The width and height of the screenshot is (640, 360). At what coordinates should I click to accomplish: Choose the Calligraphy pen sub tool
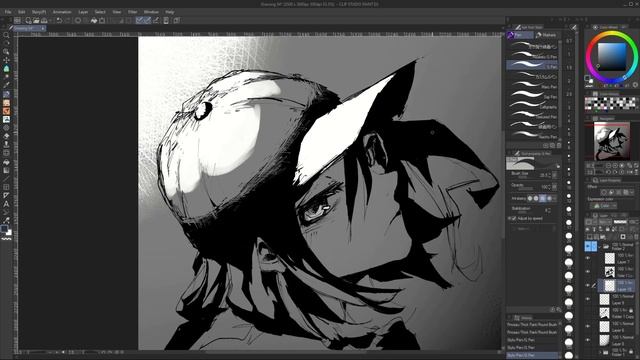pos(532,106)
